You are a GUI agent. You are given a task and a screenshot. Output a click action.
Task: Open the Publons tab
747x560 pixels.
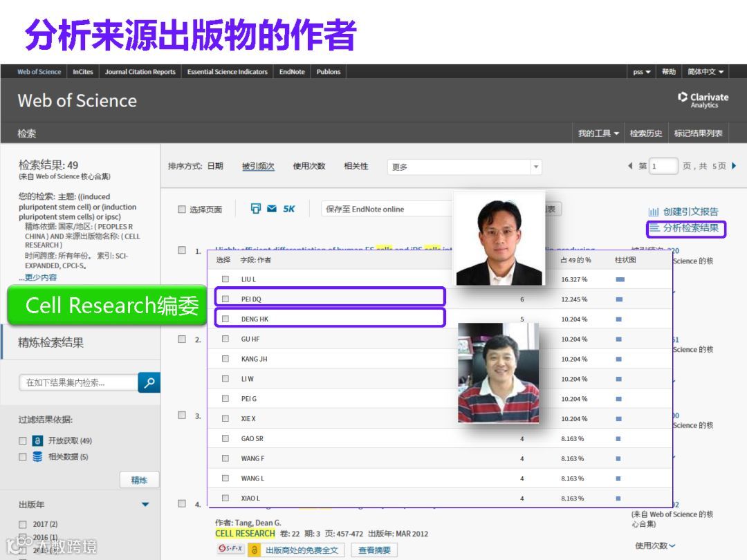tap(329, 71)
